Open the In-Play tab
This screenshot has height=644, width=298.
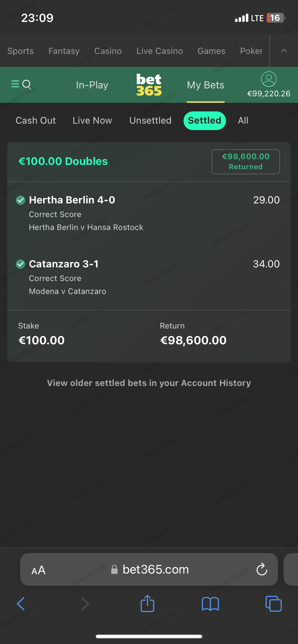(92, 85)
